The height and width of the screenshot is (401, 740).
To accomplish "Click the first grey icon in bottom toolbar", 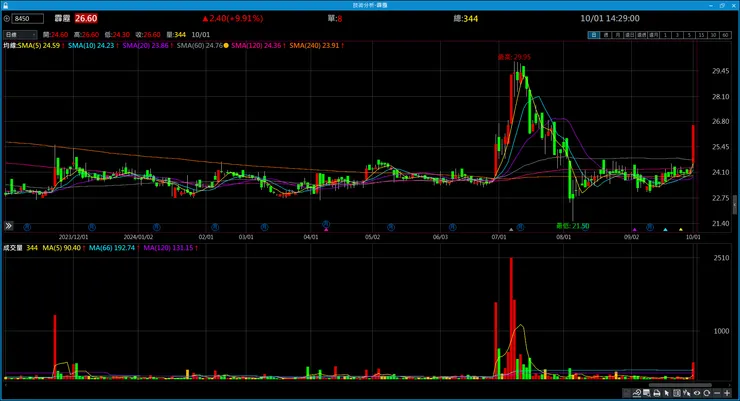I will tap(627, 393).
